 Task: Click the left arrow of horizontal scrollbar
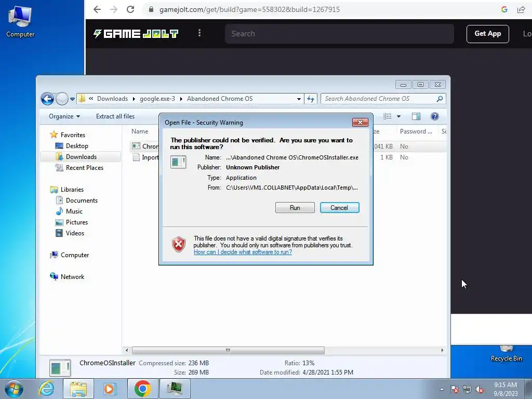click(127, 350)
